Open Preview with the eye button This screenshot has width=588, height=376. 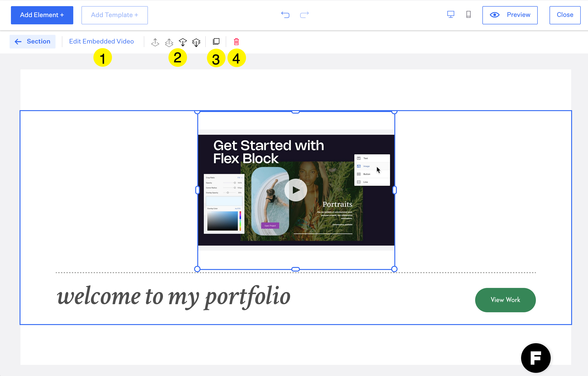coord(510,15)
